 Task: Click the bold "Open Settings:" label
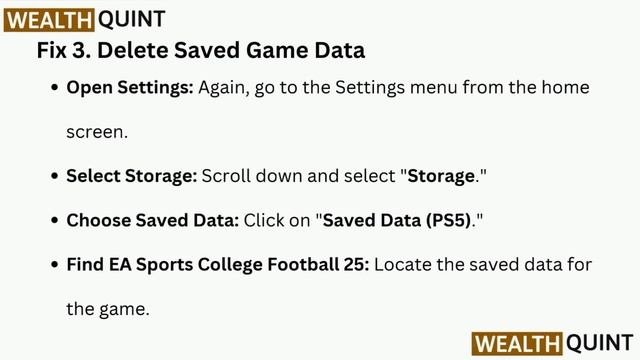click(130, 88)
